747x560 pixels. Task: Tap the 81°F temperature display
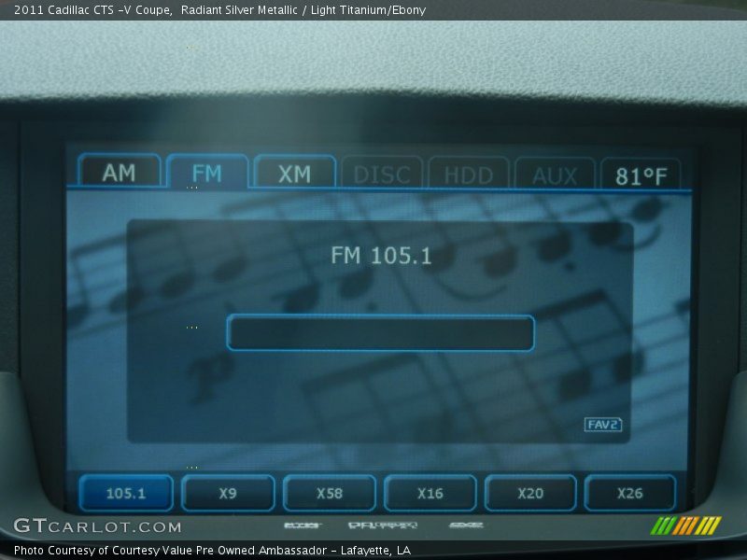pyautogui.click(x=641, y=175)
